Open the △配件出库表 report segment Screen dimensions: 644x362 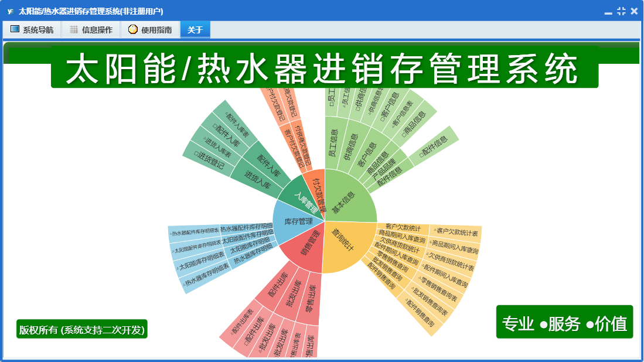coord(241,321)
